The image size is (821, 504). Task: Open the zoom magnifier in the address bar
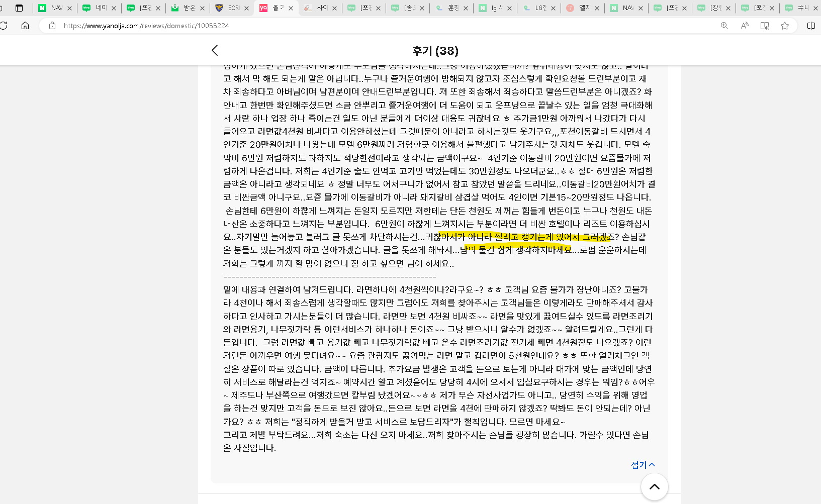[724, 26]
